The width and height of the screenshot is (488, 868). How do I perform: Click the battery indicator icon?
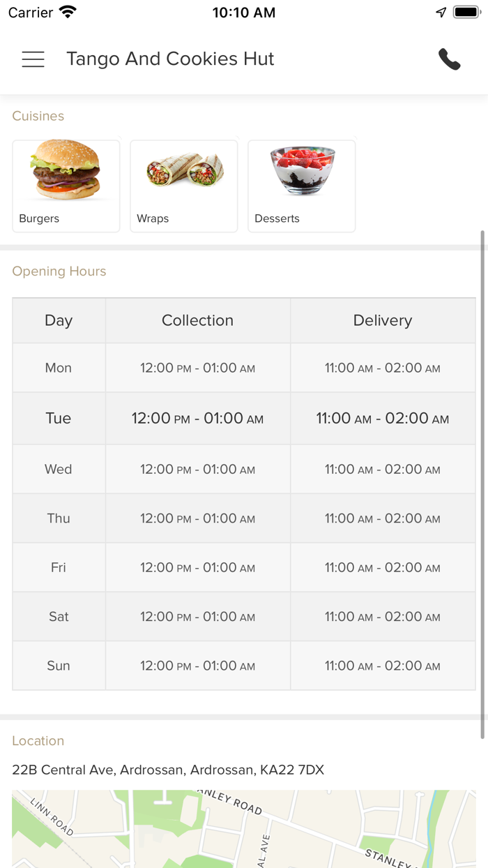[x=466, y=13]
